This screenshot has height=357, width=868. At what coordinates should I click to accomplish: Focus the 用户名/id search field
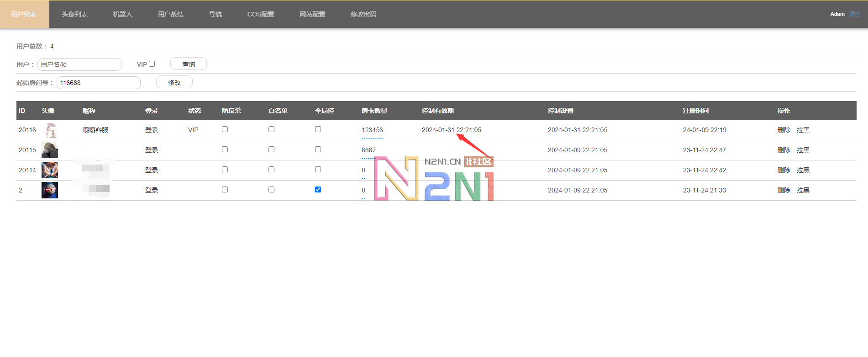(79, 64)
